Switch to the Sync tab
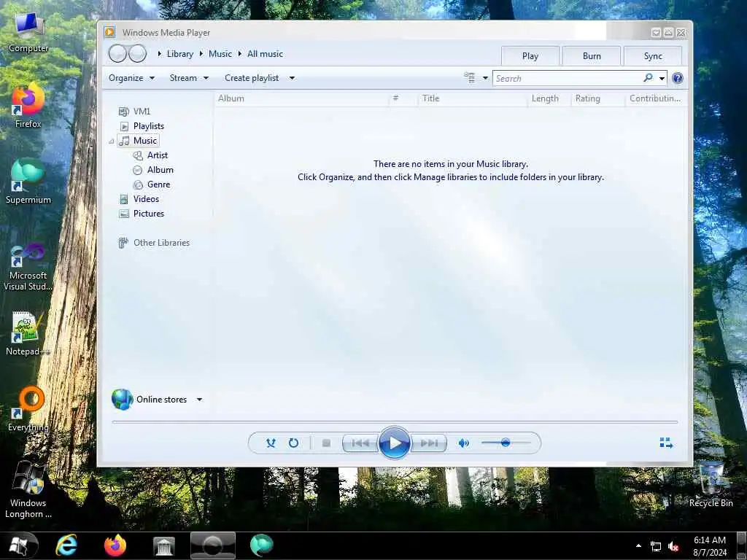 (x=653, y=55)
